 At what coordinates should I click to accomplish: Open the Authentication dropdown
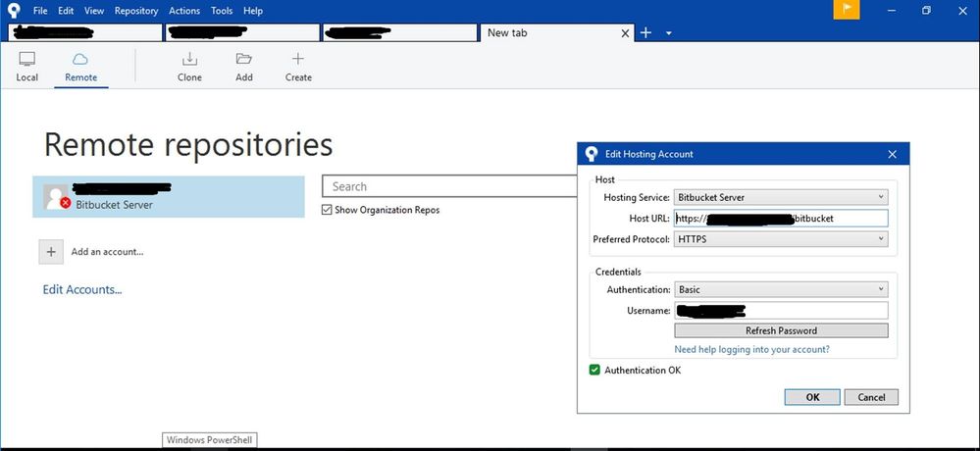tap(781, 289)
